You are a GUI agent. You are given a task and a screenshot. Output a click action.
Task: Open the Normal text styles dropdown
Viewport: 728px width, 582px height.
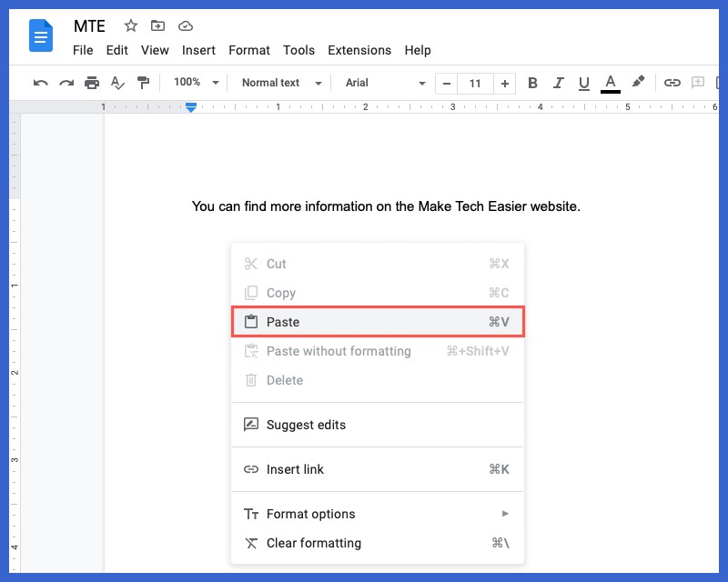[279, 83]
